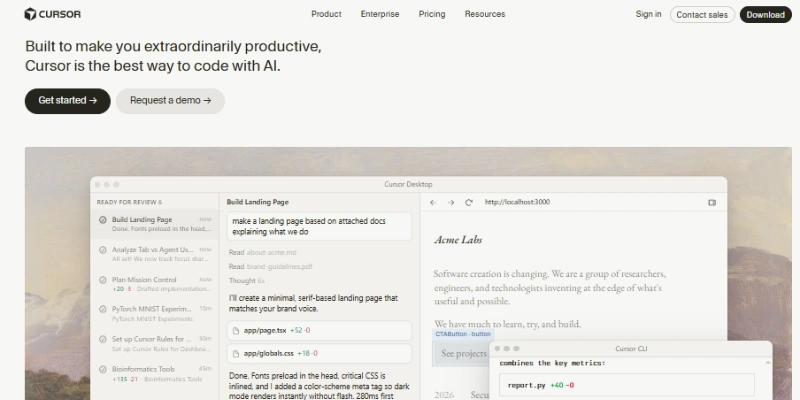Open the app/globals.css file change
This screenshot has width=800, height=400.
319,354
